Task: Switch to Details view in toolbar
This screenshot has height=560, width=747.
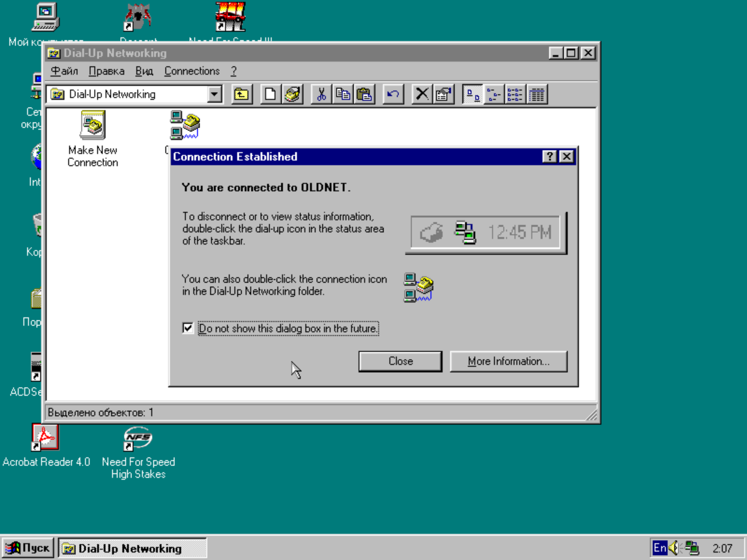Action: 537,95
